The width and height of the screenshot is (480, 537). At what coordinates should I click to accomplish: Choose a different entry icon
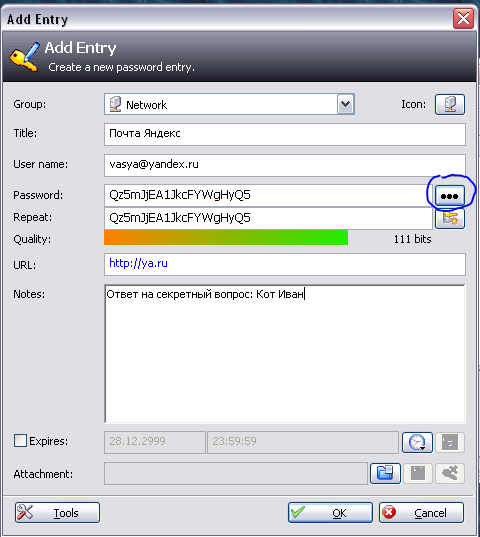point(450,104)
